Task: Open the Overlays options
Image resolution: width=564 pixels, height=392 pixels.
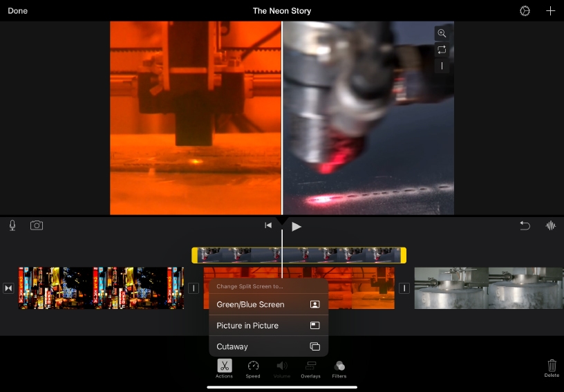Action: (x=310, y=368)
